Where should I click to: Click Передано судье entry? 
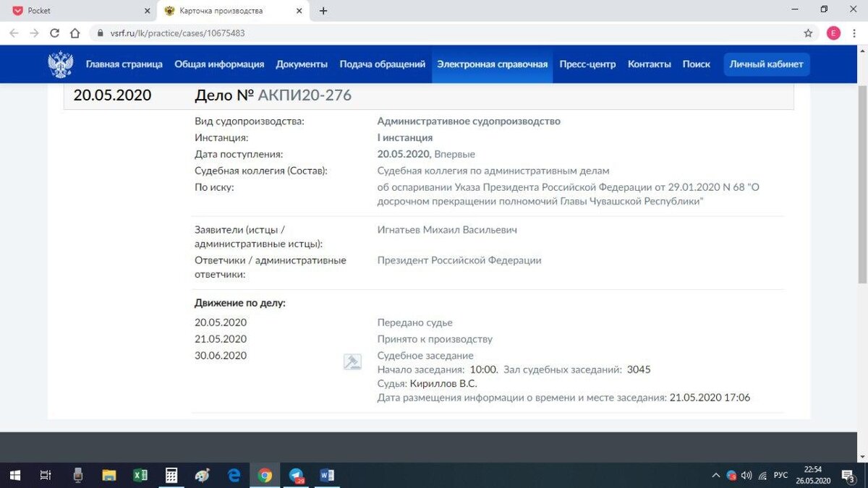tap(415, 323)
